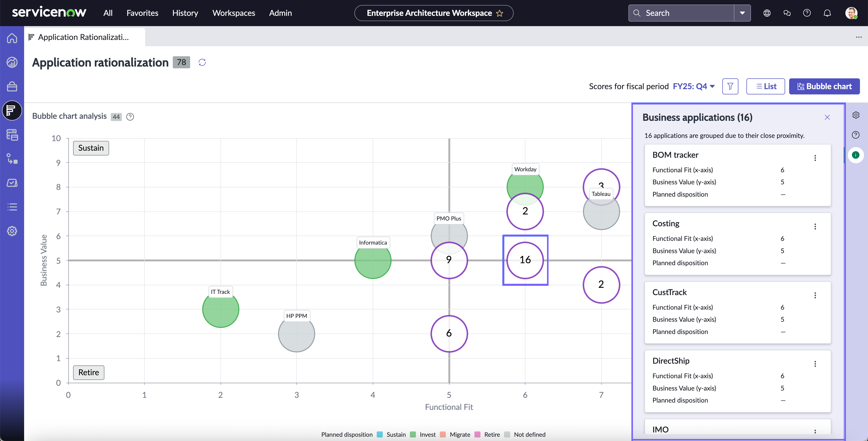
Task: Open the globe language selector
Action: point(767,13)
